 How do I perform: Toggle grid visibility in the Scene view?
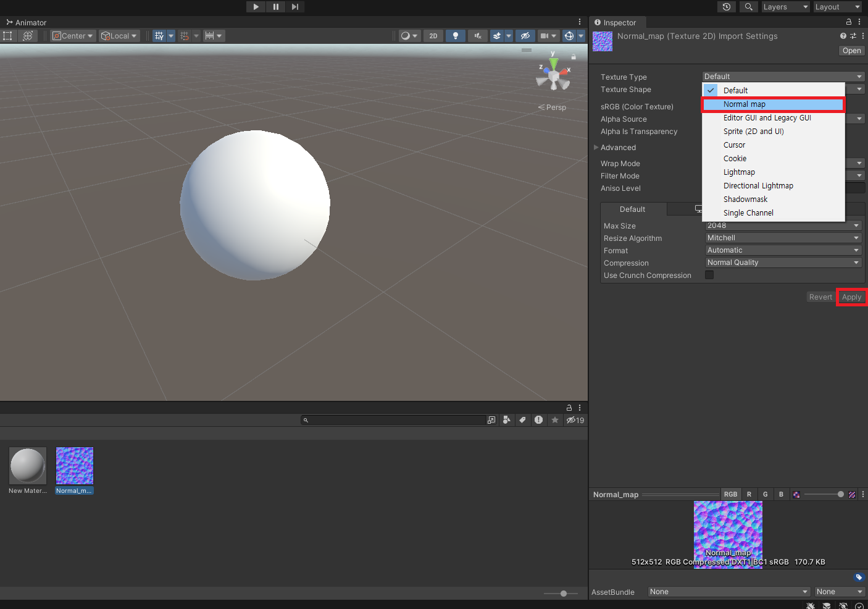click(x=159, y=36)
